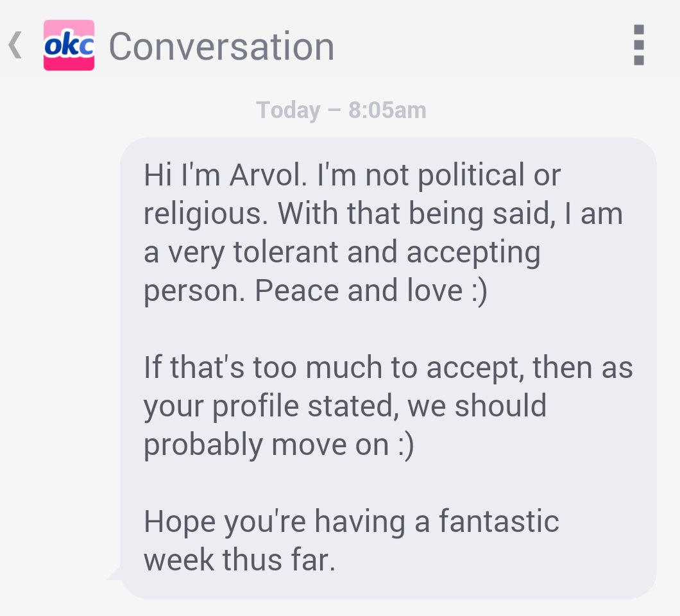
Task: Click the OkCupid app logo
Action: [69, 46]
